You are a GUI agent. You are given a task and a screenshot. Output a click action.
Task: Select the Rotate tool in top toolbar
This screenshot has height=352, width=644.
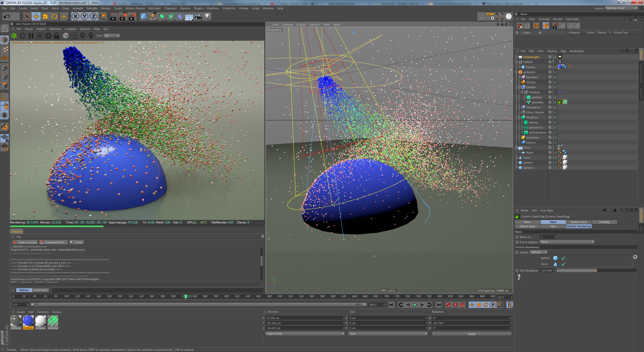pos(54,17)
